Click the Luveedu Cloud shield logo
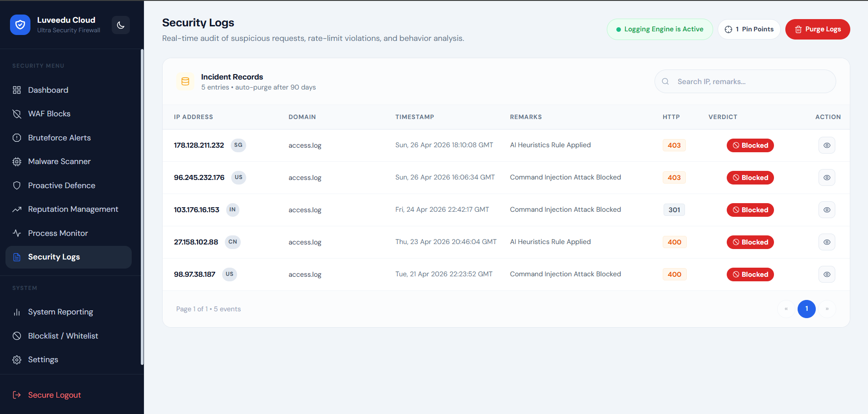Screen dimensions: 868x414 tap(20, 25)
